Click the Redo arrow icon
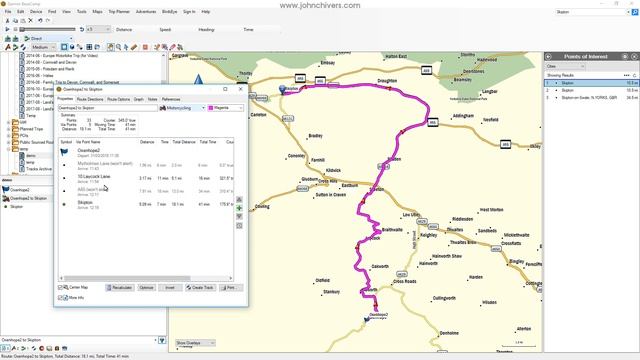The image size is (640, 360). click(48, 20)
